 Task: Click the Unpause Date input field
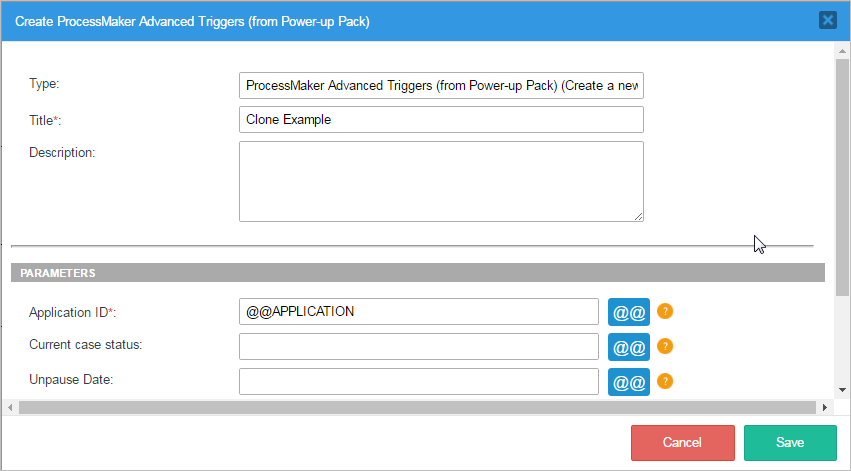419,382
